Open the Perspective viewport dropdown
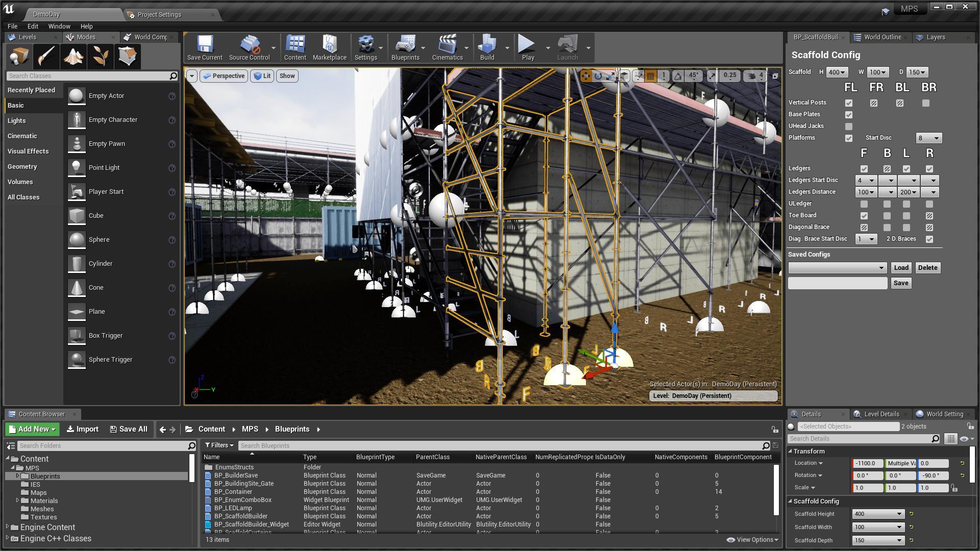The image size is (980, 551). [x=223, y=76]
